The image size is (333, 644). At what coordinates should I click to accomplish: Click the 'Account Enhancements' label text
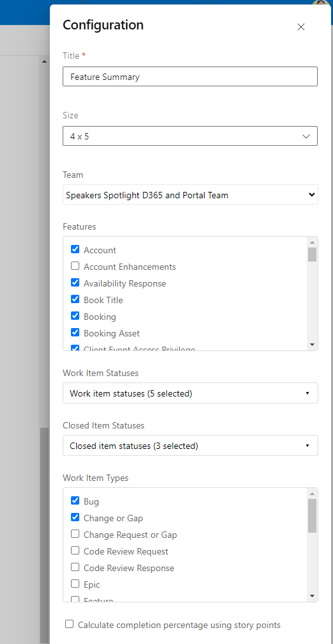130,267
